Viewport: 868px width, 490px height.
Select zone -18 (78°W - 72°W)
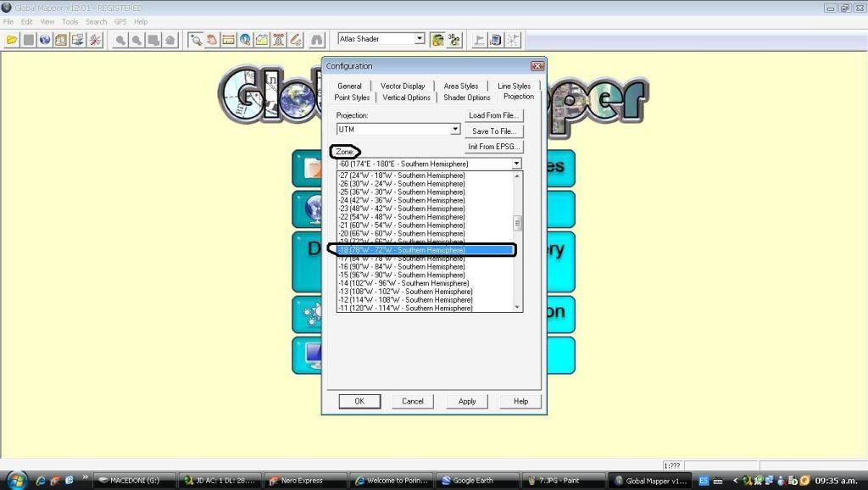[x=426, y=250]
